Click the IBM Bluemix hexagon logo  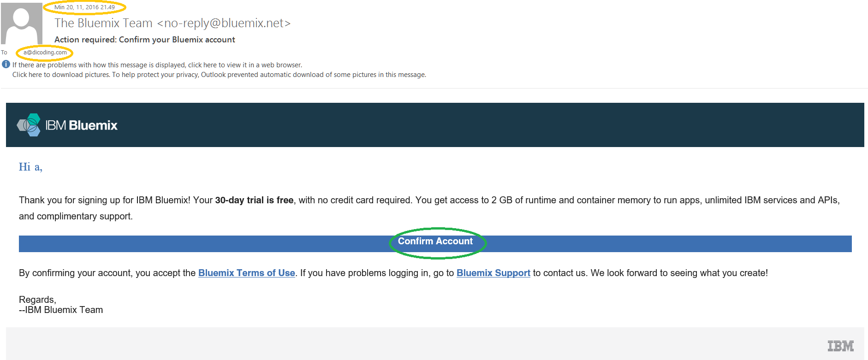(29, 125)
